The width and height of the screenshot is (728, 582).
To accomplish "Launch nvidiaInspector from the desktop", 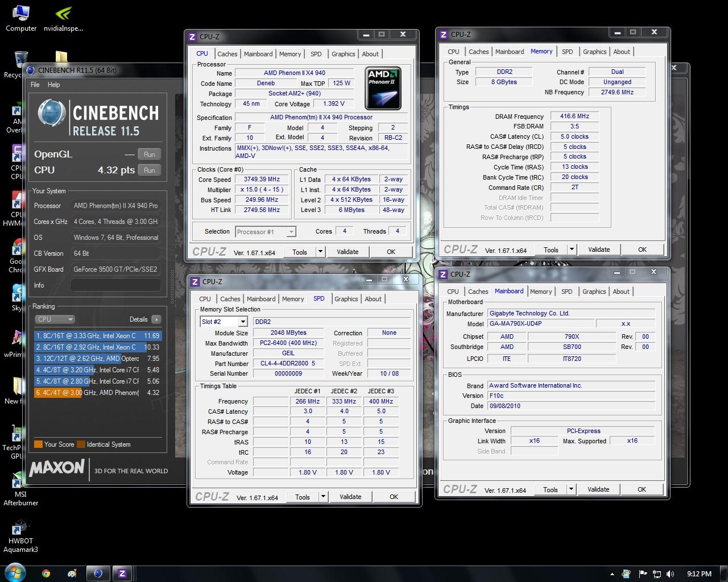I will 63,18.
